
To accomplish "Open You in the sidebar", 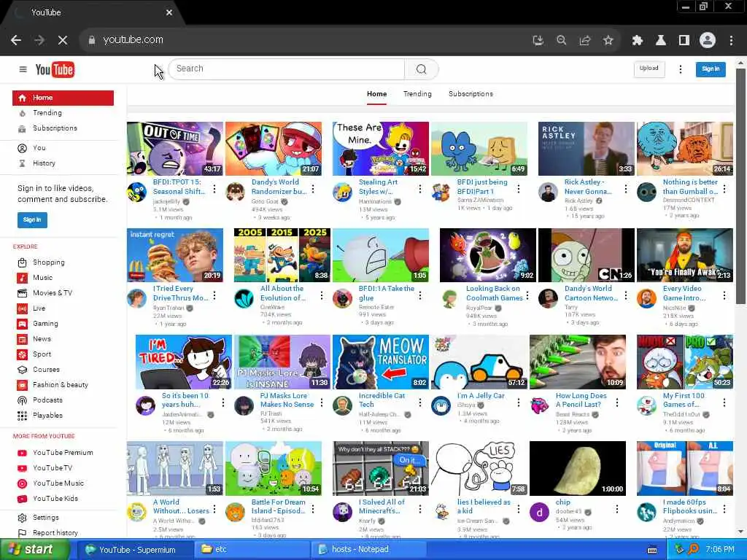I will 63,148.
